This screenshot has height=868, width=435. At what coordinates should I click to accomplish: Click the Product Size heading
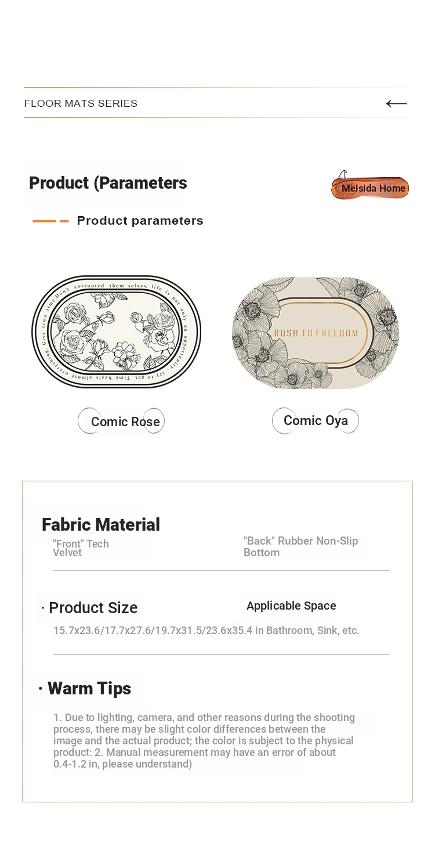pyautogui.click(x=93, y=607)
